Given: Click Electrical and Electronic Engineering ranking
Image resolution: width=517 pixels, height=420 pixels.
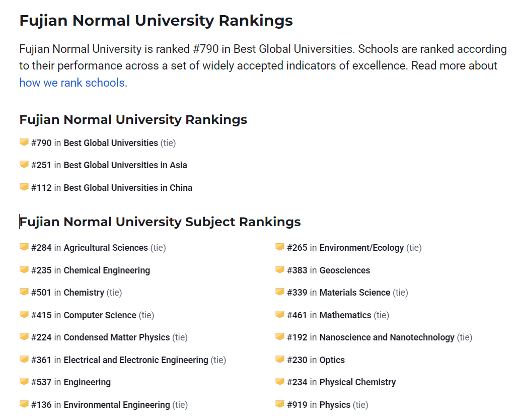Looking at the screenshot, I should pos(135,360).
